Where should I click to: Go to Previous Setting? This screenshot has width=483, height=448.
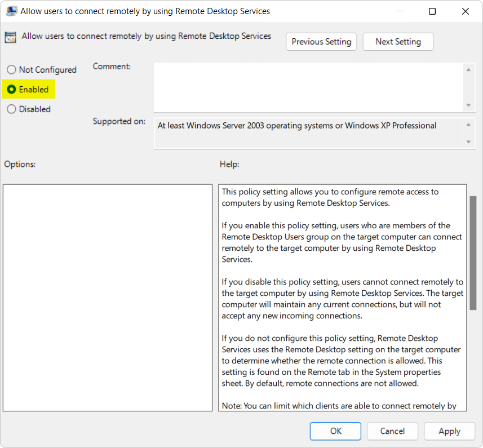(x=321, y=42)
